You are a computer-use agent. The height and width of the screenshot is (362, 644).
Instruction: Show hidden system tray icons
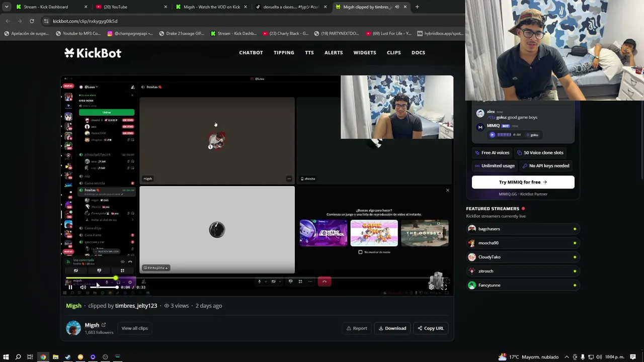click(567, 357)
